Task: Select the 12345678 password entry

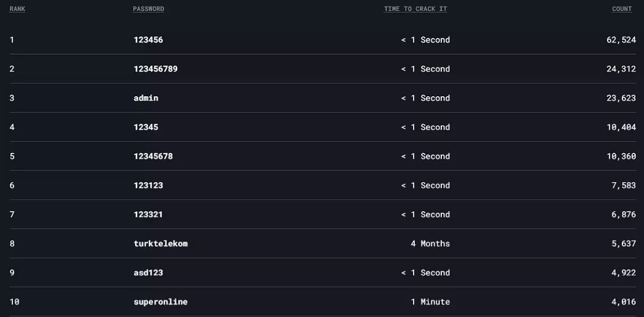Action: pos(153,156)
